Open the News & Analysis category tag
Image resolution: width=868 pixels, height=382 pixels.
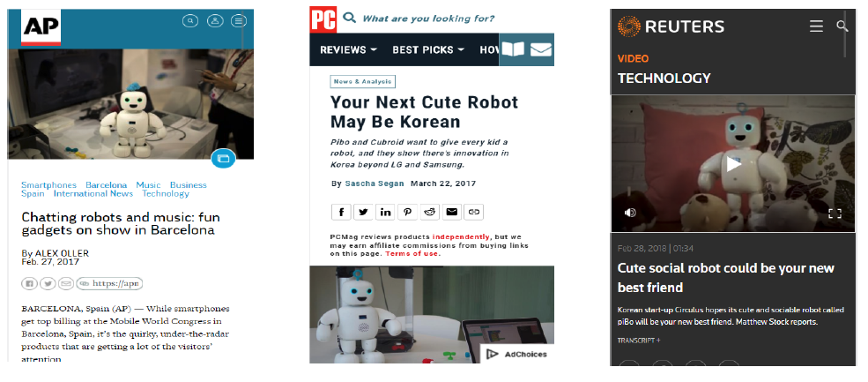[362, 81]
